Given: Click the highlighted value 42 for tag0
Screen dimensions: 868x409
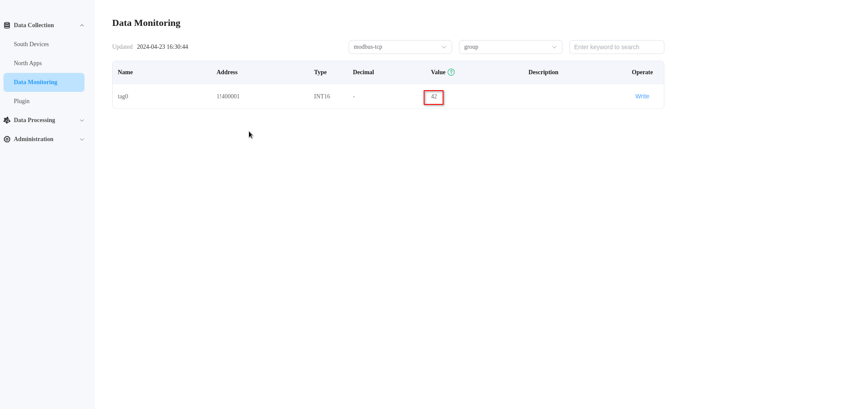Looking at the screenshot, I should coord(434,97).
